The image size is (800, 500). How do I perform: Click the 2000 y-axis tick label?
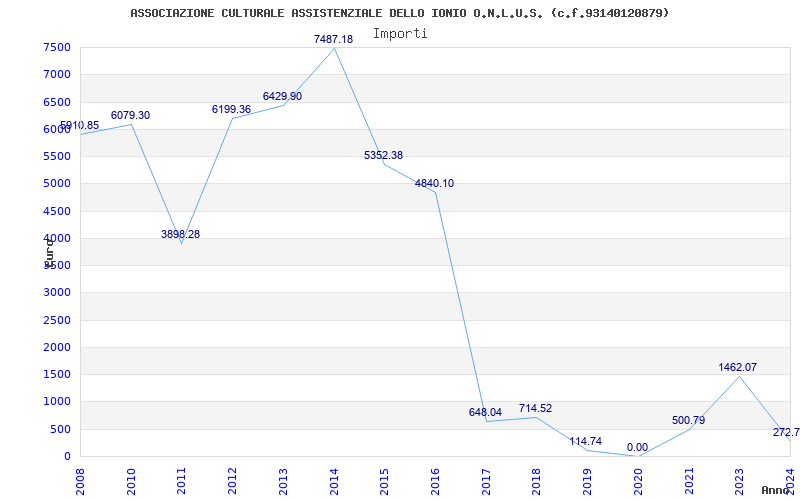pos(57,347)
